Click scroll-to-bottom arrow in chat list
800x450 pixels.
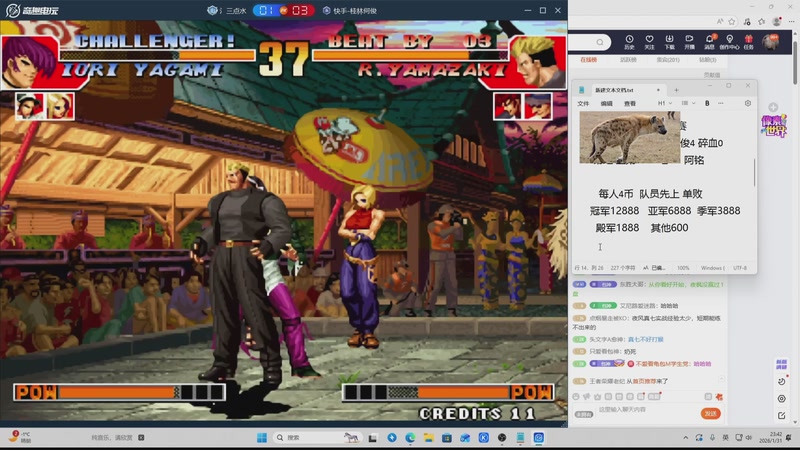pos(722,380)
